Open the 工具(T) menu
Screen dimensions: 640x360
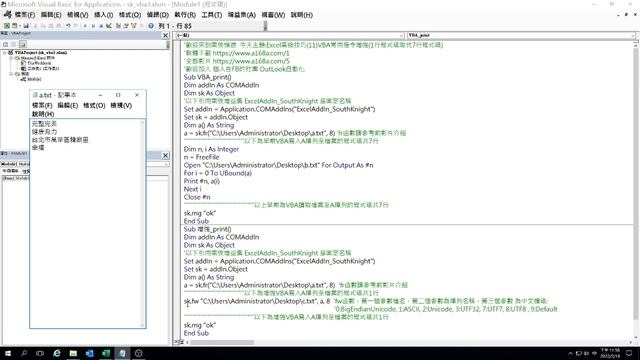[211, 15]
